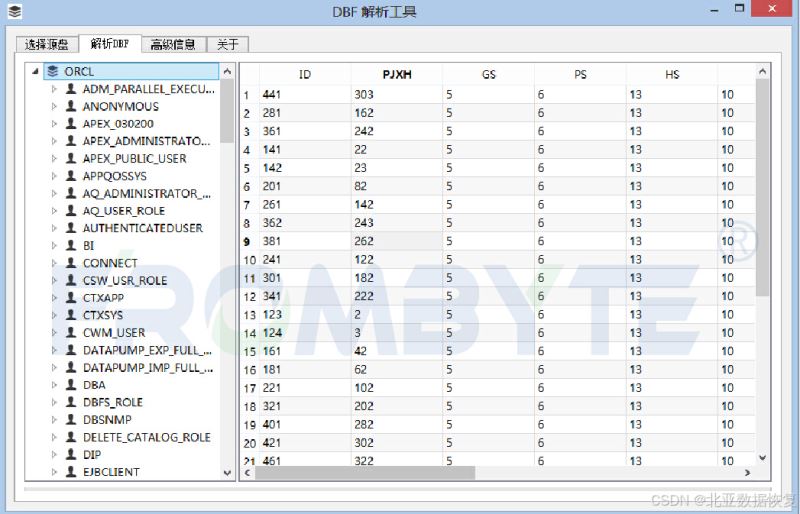This screenshot has height=514, width=800.
Task: Expand the EJBCLIENT tree node
Action: [x=55, y=472]
